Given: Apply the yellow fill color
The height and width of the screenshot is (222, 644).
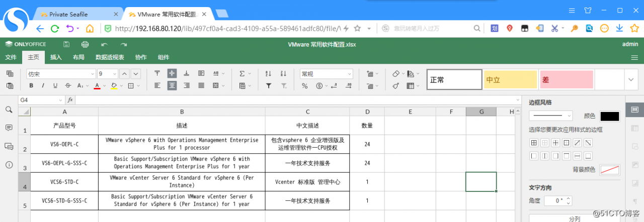Looking at the screenshot, I should click(x=114, y=86).
